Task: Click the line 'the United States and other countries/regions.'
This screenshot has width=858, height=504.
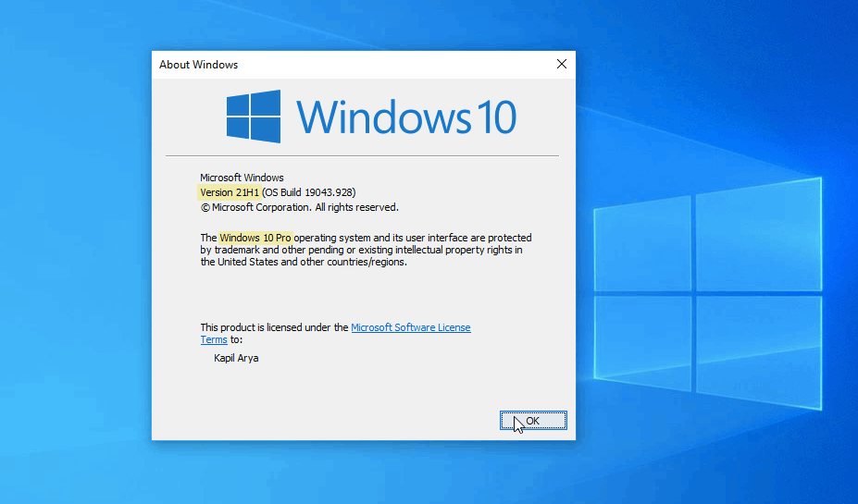Action: tap(304, 262)
